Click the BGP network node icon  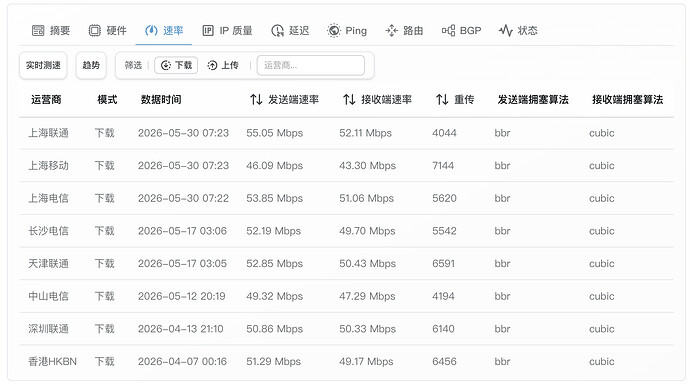448,30
